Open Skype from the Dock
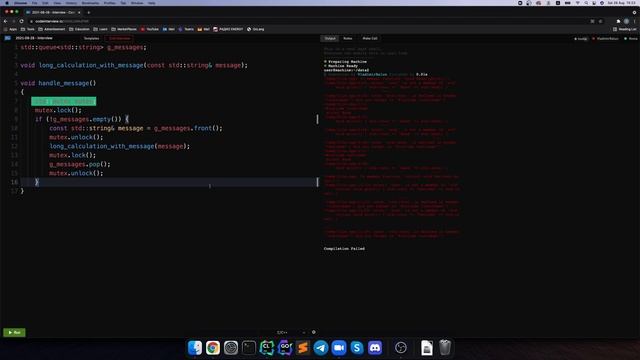640x360 pixels. point(357,348)
